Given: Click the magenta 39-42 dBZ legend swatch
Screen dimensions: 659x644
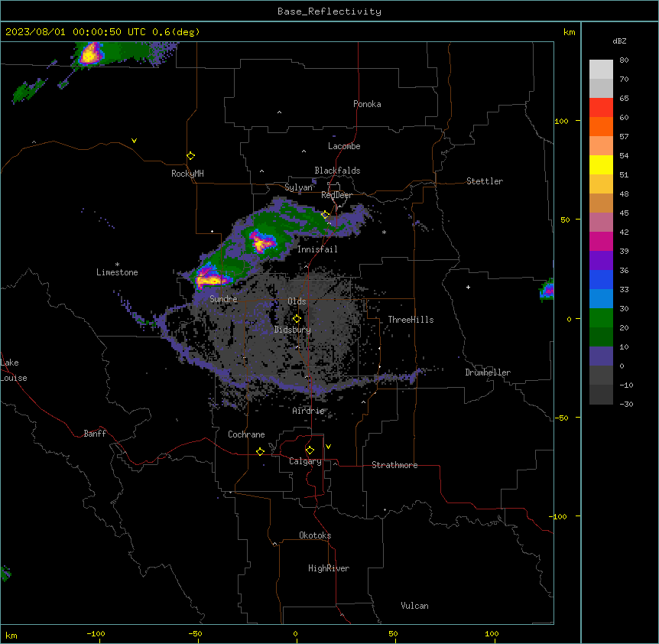Looking at the screenshot, I should (x=601, y=241).
